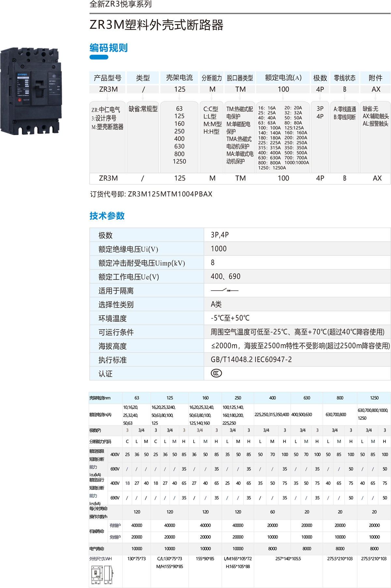The image size is (391, 588).
Task: Click the order code ZR3M125MTM1004PBAX line
Action: coord(151,194)
